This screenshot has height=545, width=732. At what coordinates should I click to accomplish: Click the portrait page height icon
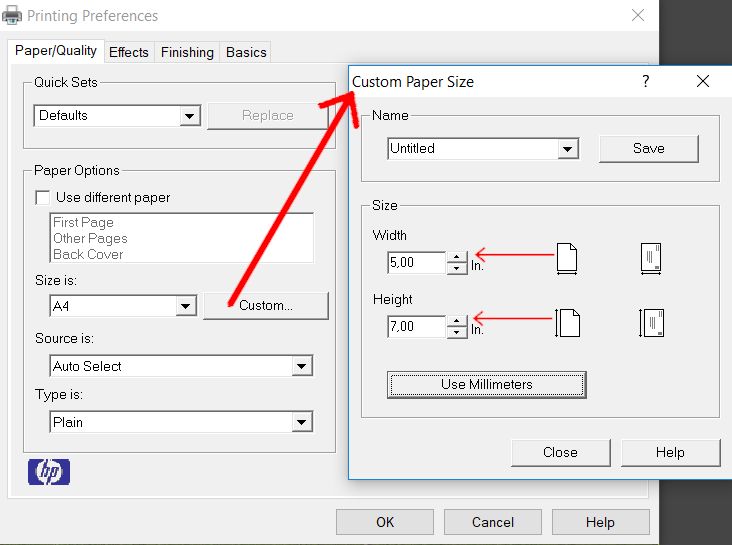(567, 323)
